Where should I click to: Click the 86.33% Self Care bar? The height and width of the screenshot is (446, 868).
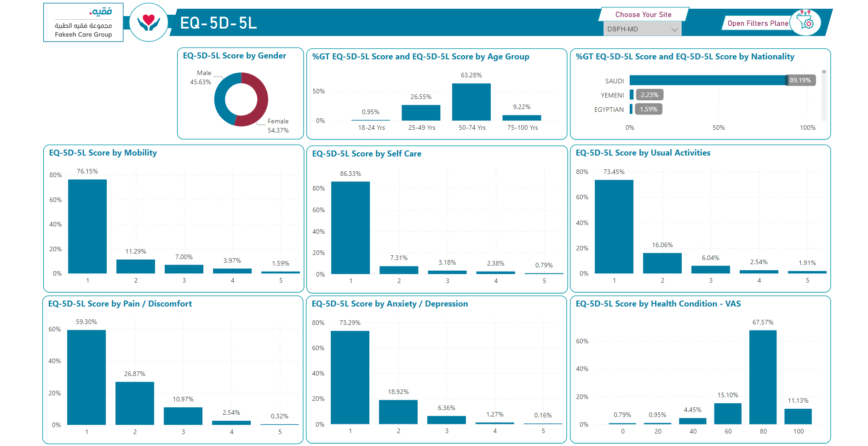point(351,228)
